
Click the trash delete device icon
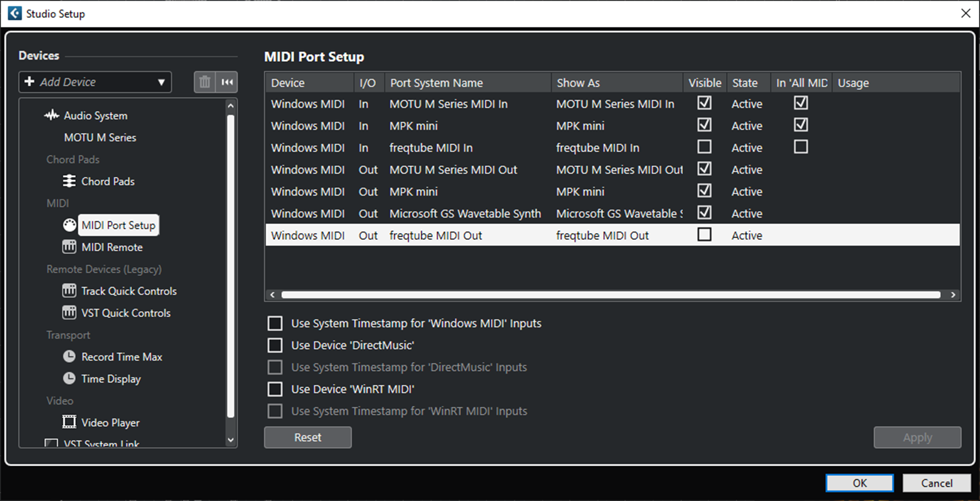click(x=204, y=82)
